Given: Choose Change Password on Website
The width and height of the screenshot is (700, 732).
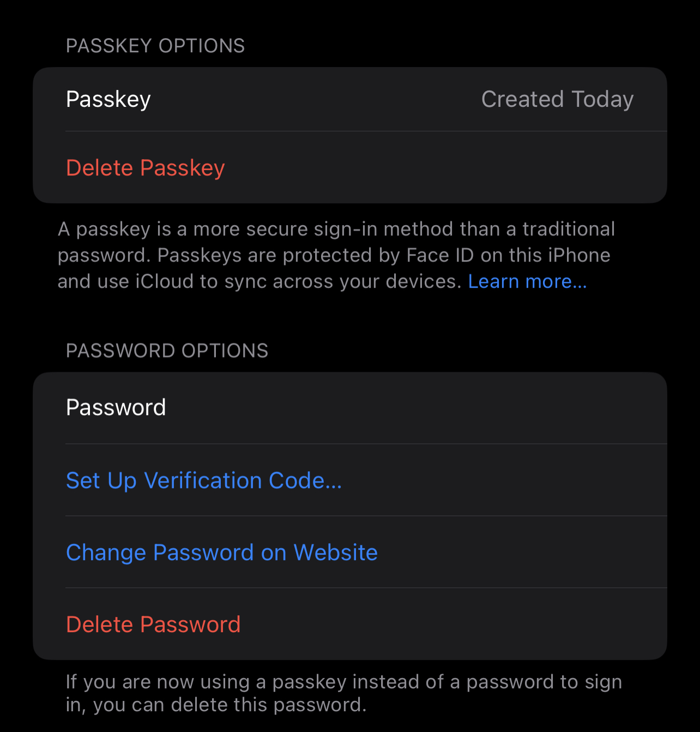Looking at the screenshot, I should 222,552.
